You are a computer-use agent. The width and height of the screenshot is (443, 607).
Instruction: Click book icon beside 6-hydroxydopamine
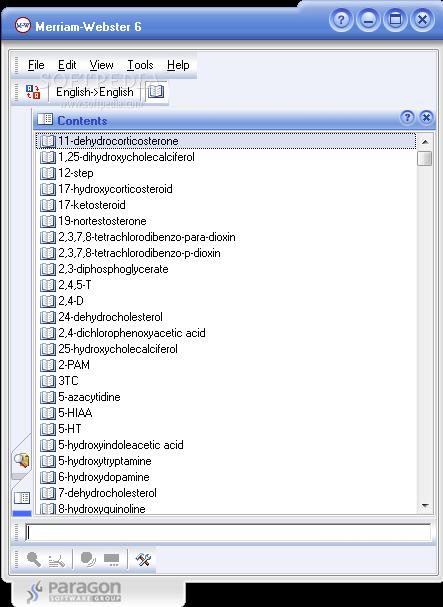click(48, 477)
